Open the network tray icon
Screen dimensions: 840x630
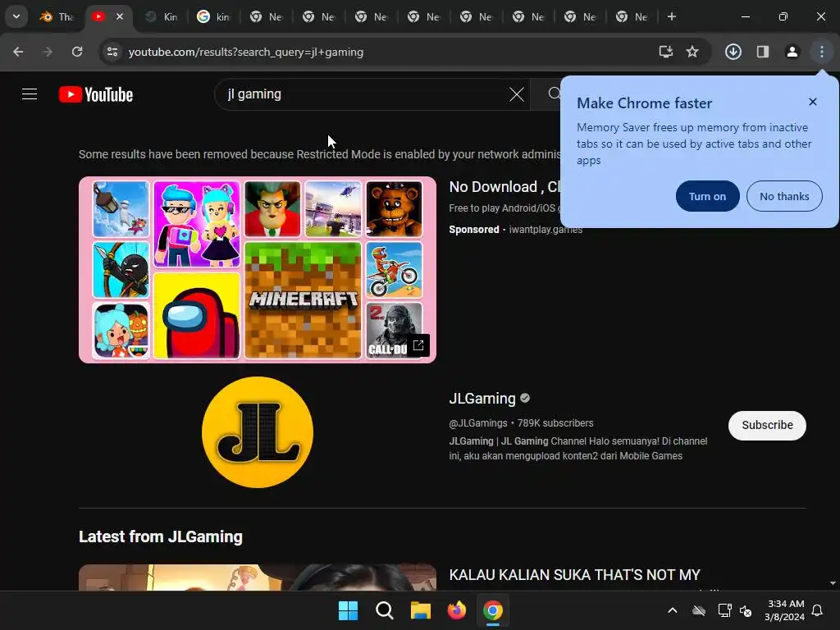pyautogui.click(x=724, y=610)
